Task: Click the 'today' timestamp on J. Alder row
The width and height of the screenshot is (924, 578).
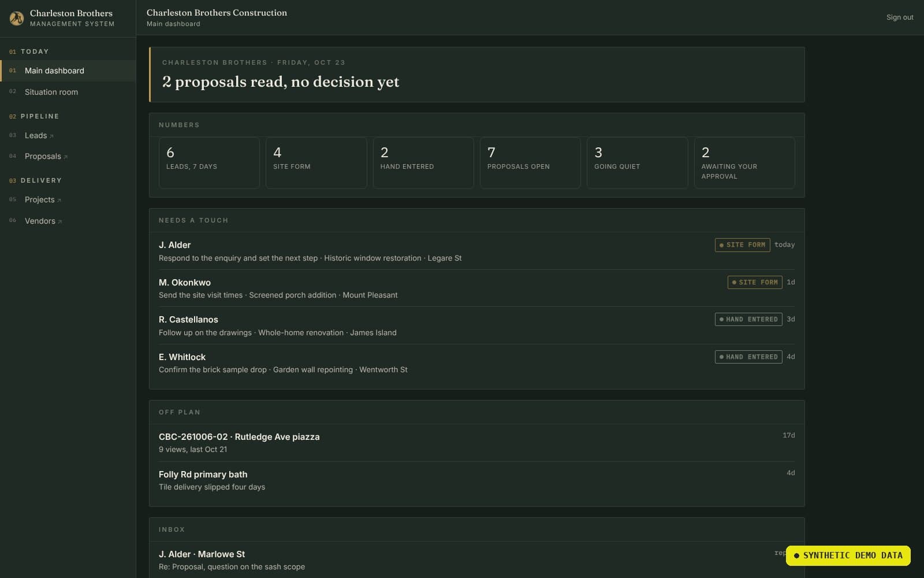Action: click(784, 245)
